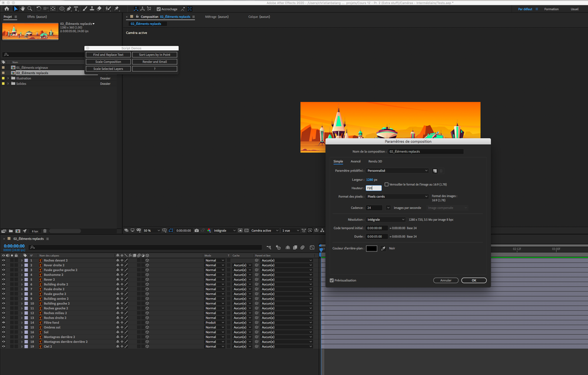Open the Rendu 3D tab
This screenshot has height=375, width=588.
coord(375,161)
